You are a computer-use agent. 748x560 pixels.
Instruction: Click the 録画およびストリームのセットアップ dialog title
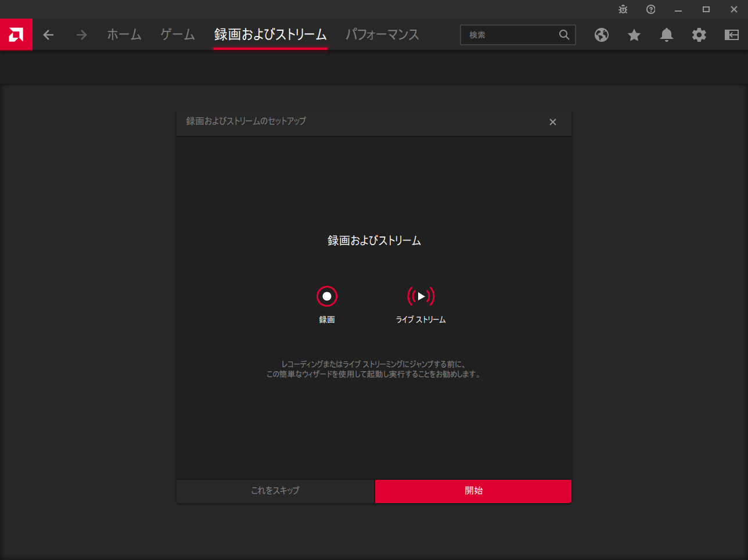(246, 121)
